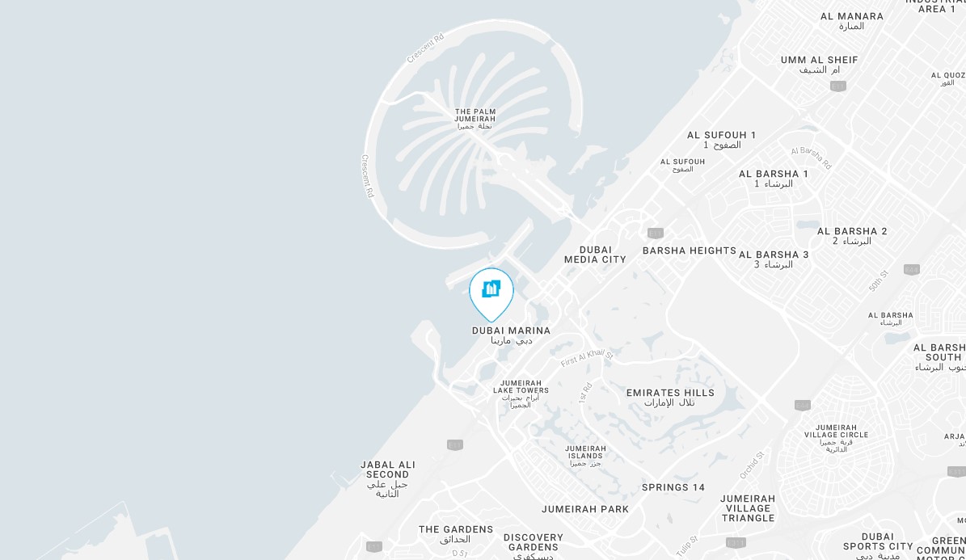Select the Al Sufouh 1 label
Image resolution: width=966 pixels, height=560 pixels.
[721, 140]
